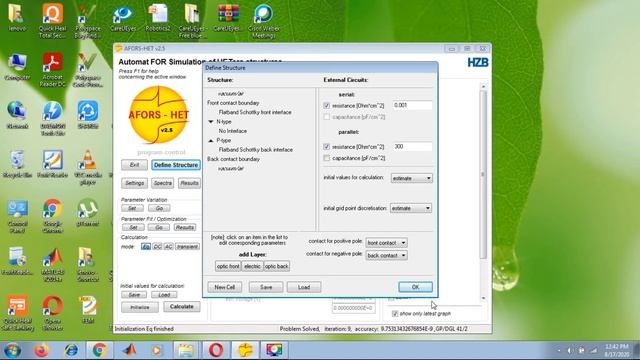Open contact for negative pole dropdown
Viewport: 640px width, 360px height.
(x=386, y=256)
